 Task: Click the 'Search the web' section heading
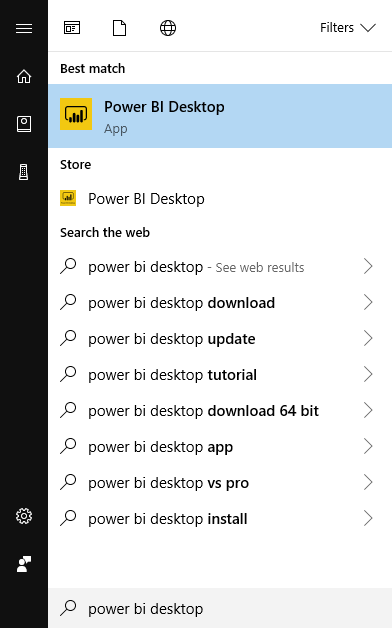click(105, 232)
